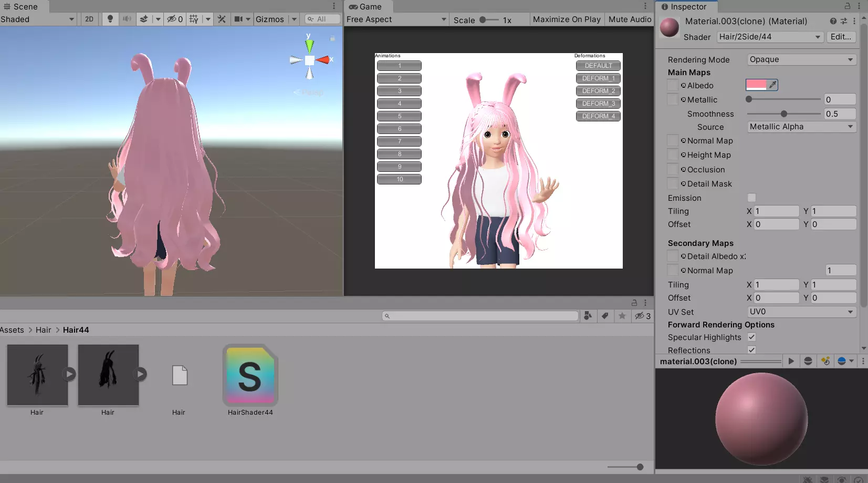
Task: Open the pink Albedo color swatch
Action: [756, 85]
